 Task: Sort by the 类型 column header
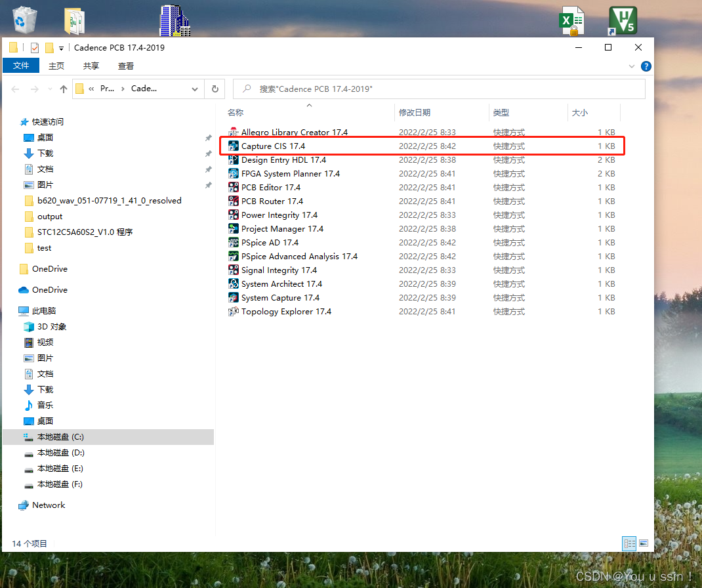(501, 112)
